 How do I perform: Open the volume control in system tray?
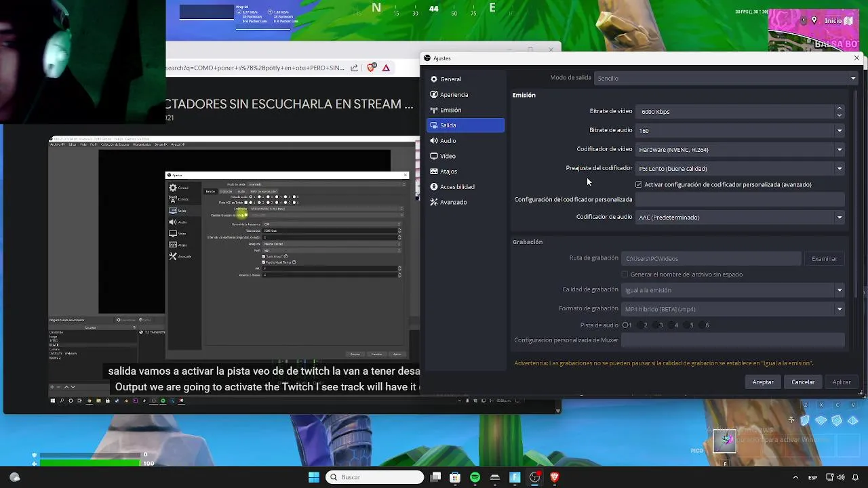[841, 477]
